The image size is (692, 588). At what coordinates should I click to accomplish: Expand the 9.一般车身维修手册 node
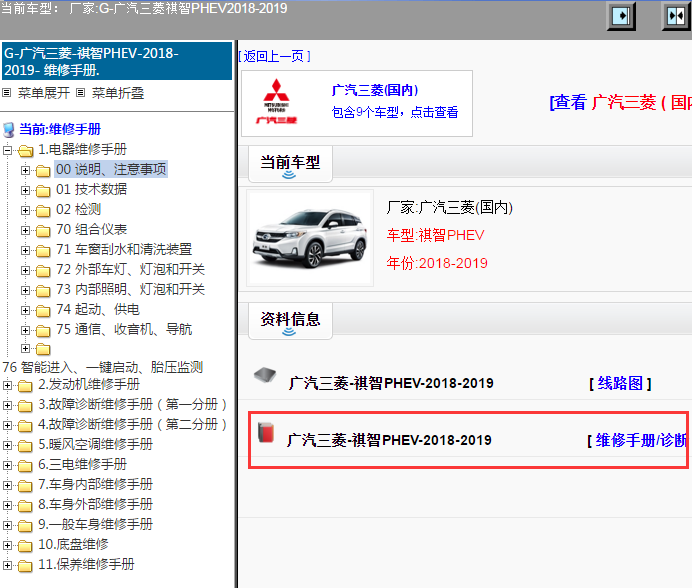pyautogui.click(x=7, y=525)
